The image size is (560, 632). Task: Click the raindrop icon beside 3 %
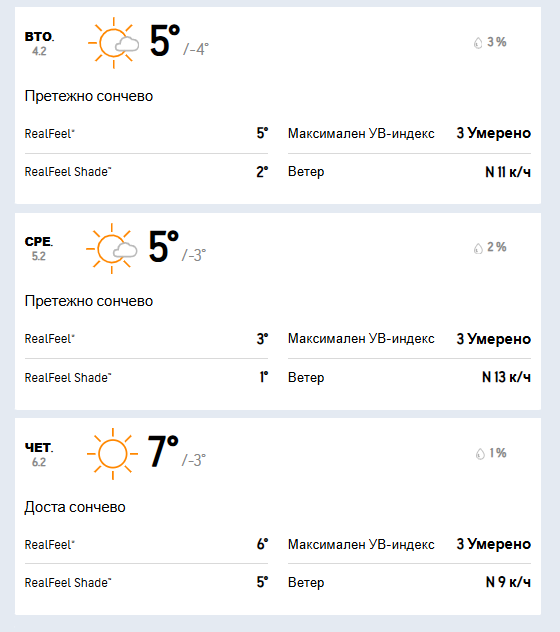478,43
